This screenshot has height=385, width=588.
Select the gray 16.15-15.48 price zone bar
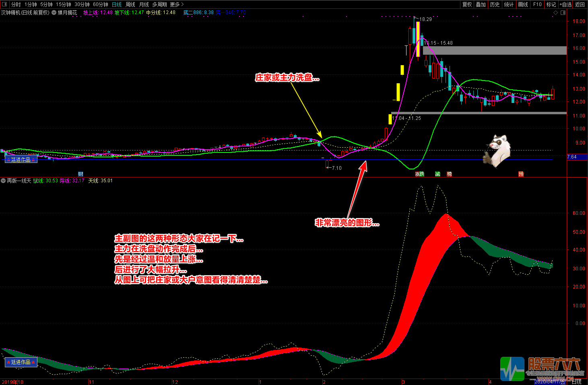coord(495,50)
